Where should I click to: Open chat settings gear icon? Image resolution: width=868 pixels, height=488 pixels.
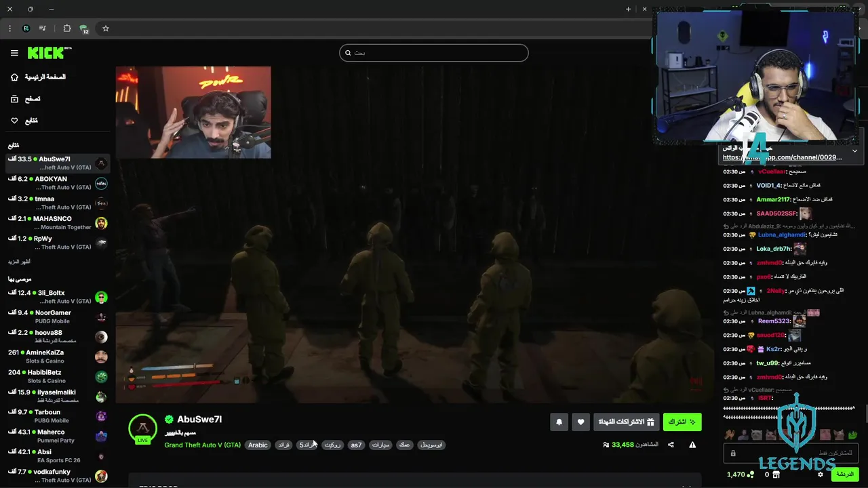(821, 474)
